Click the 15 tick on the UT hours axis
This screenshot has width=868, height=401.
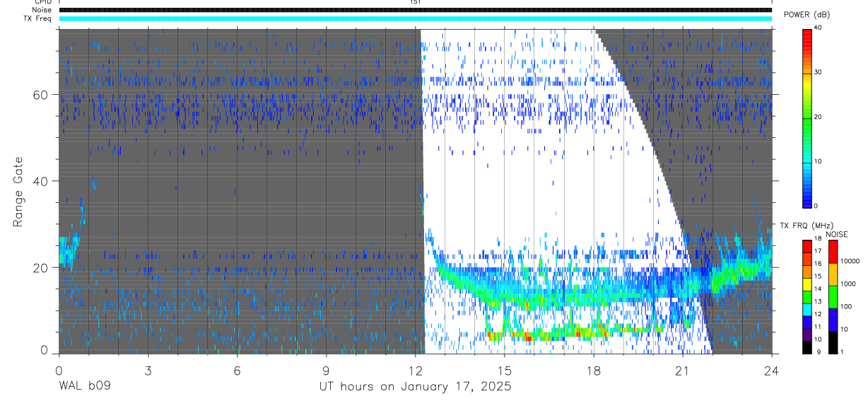[505, 370]
